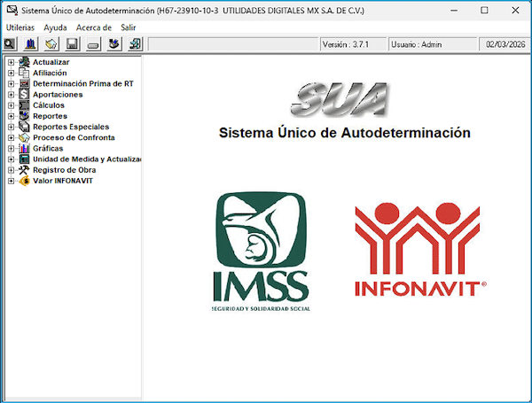532x403 pixels.
Task: Click the floppy disk save icon
Action: pyautogui.click(x=73, y=43)
